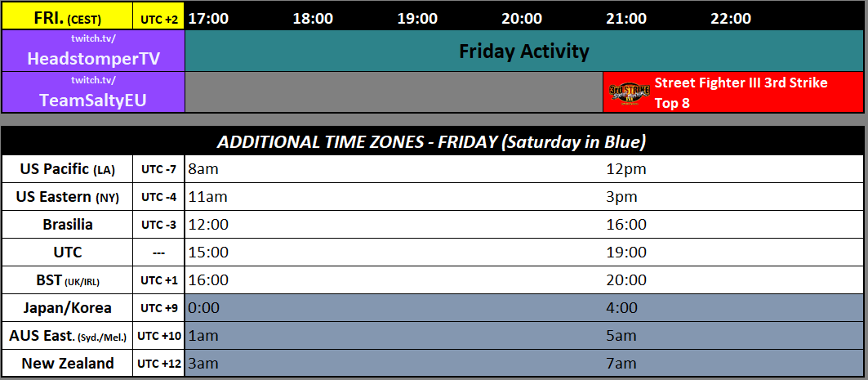The image size is (868, 380).
Task: Select the Friday Activity schedule block
Action: click(x=523, y=51)
